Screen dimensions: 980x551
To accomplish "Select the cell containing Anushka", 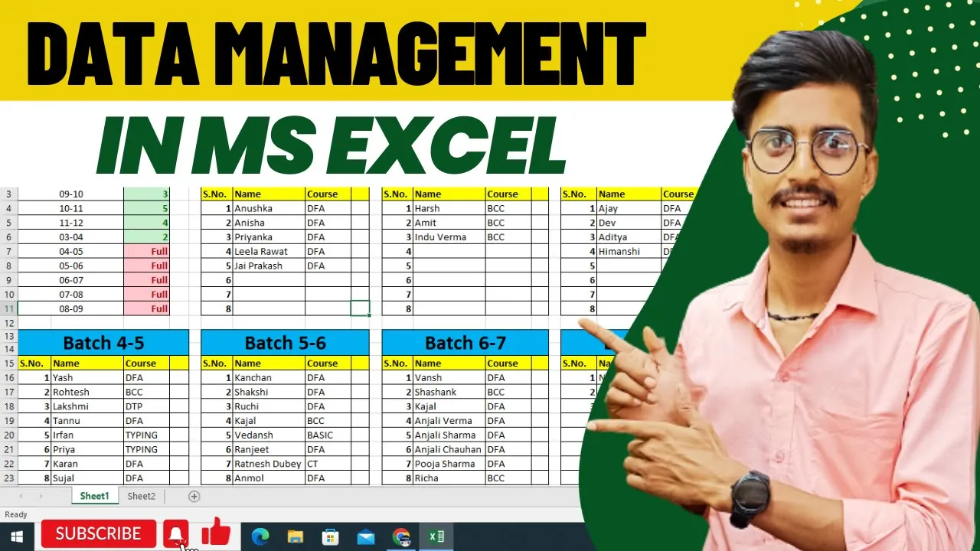I will tap(269, 208).
